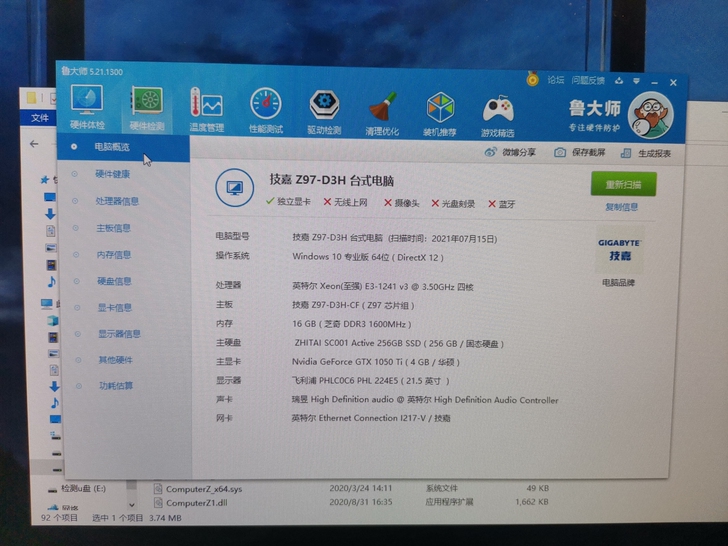The width and height of the screenshot is (728, 546).
Task: Open the 论坛 forum link
Action: click(555, 80)
